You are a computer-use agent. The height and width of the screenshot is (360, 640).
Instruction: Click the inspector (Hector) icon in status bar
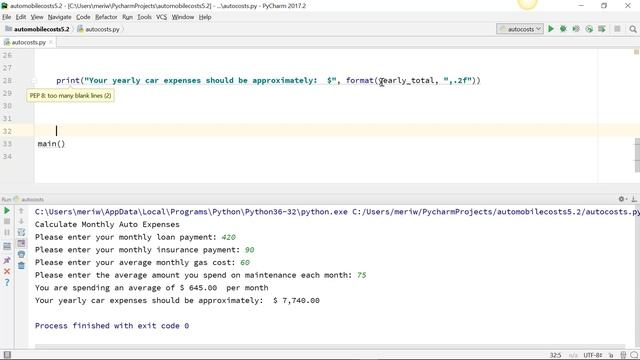(623, 355)
